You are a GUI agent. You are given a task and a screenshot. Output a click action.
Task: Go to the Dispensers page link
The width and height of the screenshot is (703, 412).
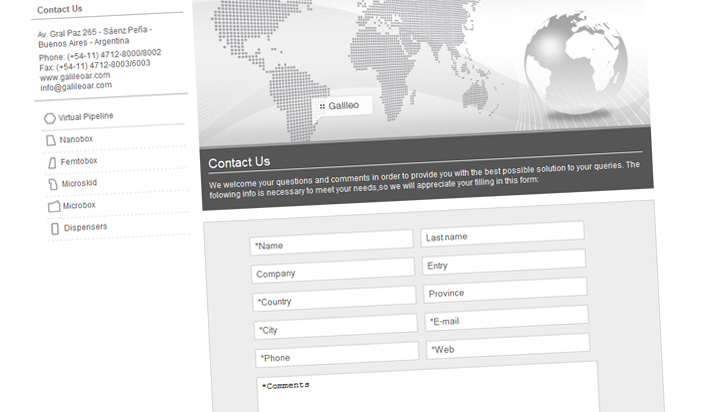coord(85,227)
